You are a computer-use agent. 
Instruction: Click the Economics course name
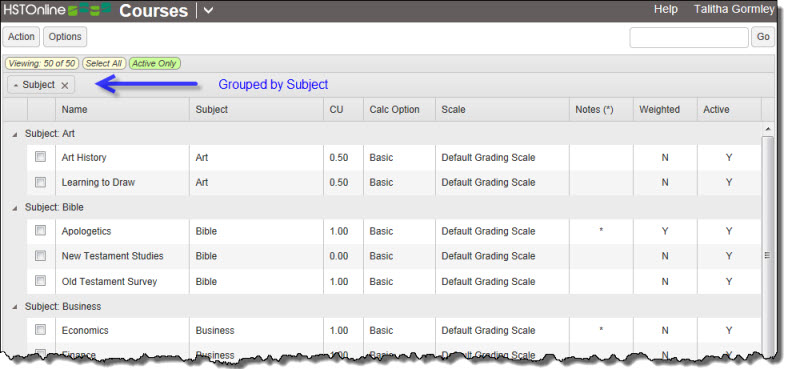coord(85,330)
